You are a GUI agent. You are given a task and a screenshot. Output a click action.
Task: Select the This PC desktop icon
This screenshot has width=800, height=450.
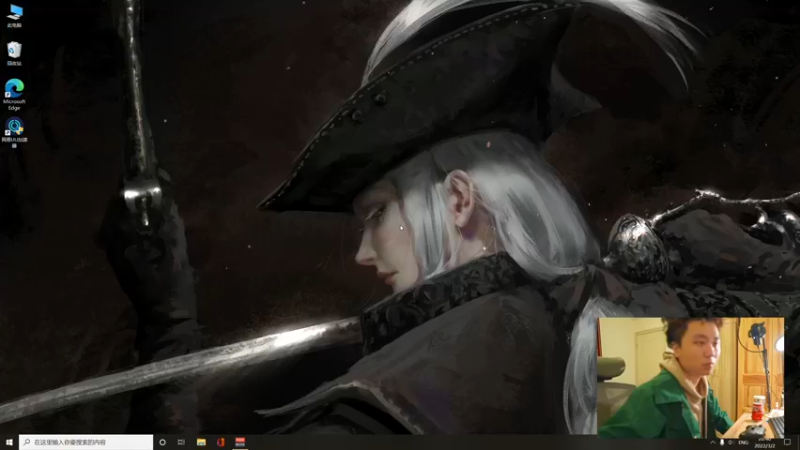click(14, 15)
